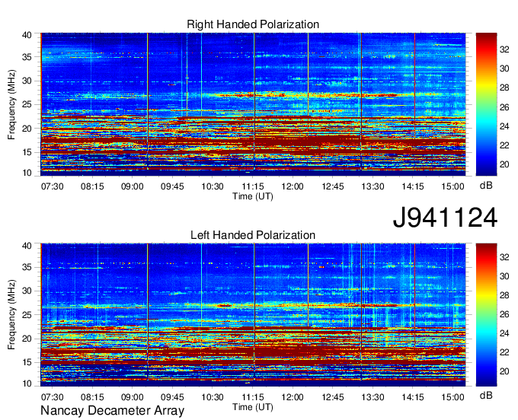Click 35 MHz tick on Right Handed plot
The image size is (518, 420).
[27, 57]
